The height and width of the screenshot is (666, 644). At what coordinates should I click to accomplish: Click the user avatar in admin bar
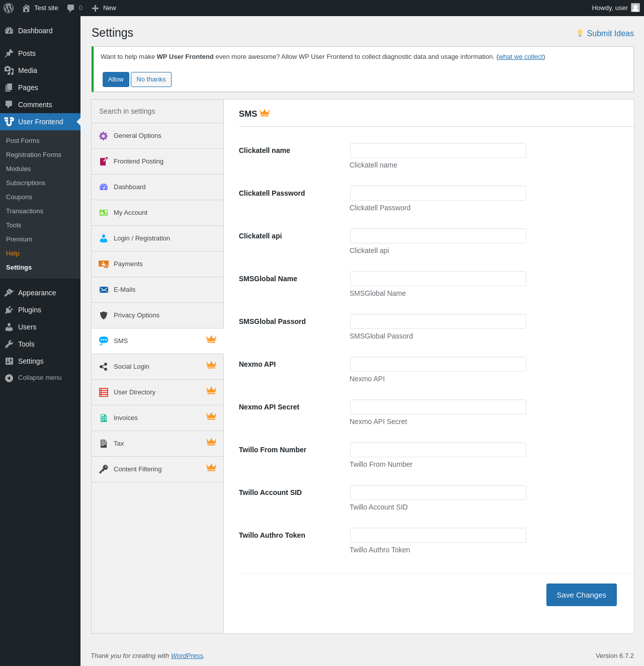tap(635, 8)
